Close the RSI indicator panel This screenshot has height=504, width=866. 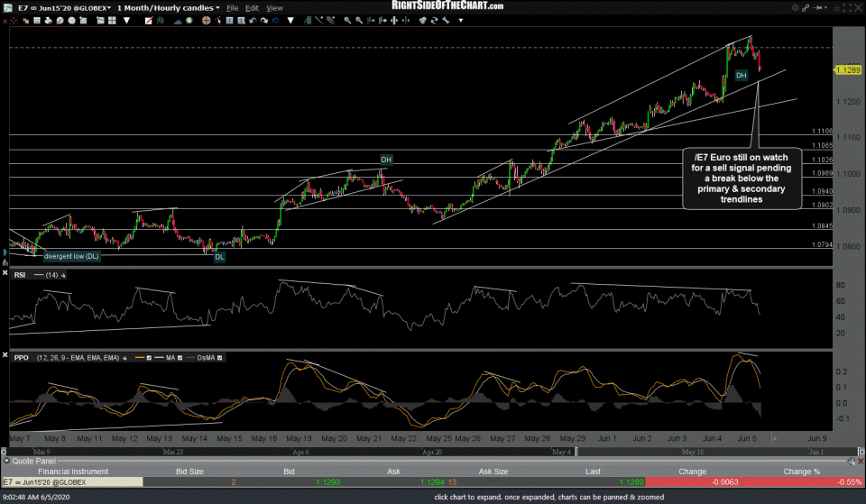pos(5,274)
